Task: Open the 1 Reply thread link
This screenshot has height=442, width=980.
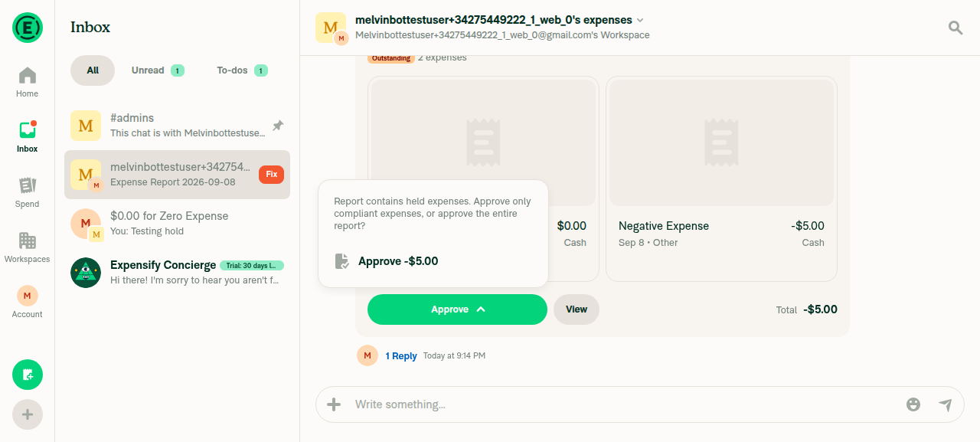Action: pyautogui.click(x=401, y=356)
